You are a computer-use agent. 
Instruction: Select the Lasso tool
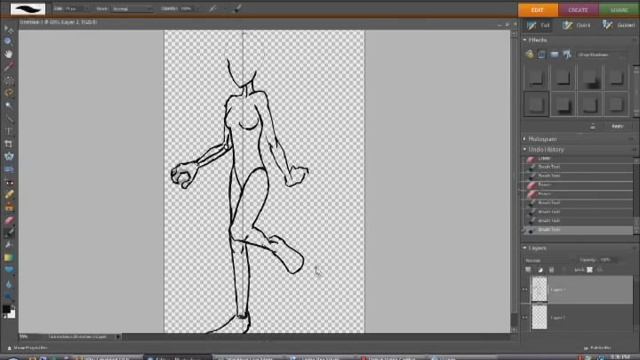[x=8, y=93]
